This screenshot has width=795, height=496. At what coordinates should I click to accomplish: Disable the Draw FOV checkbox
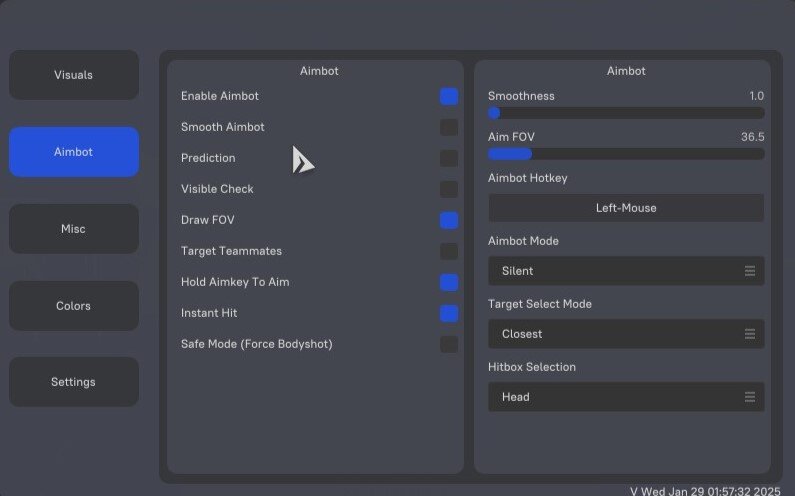click(x=449, y=220)
